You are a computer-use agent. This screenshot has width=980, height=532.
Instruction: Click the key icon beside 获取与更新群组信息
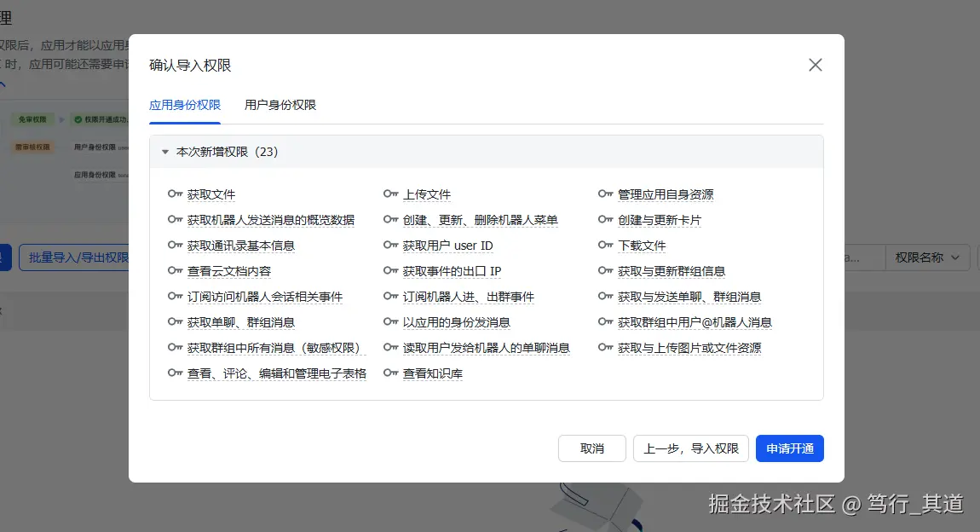pos(606,271)
